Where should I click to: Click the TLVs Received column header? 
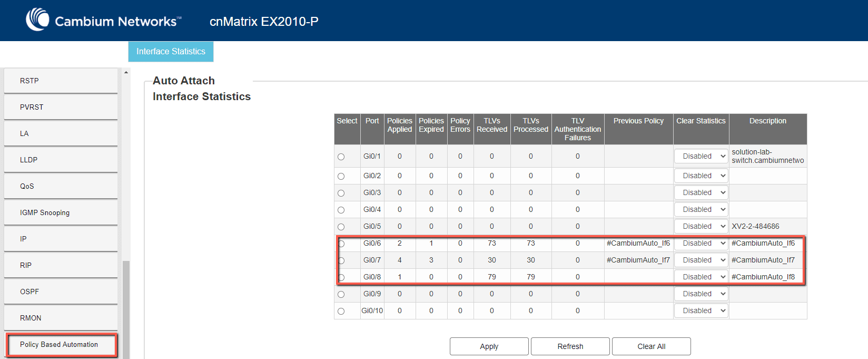[x=492, y=129]
